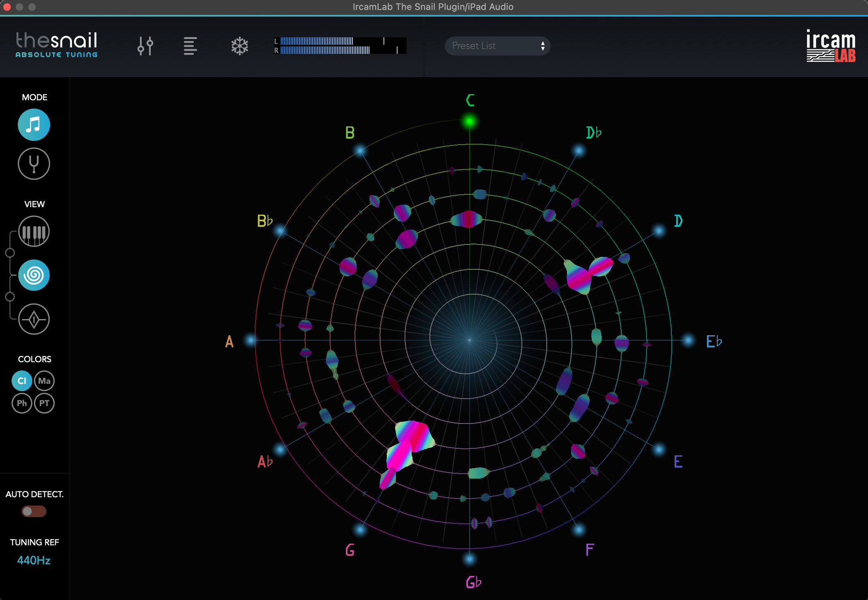
Task: Click the E note label
Action: click(678, 461)
